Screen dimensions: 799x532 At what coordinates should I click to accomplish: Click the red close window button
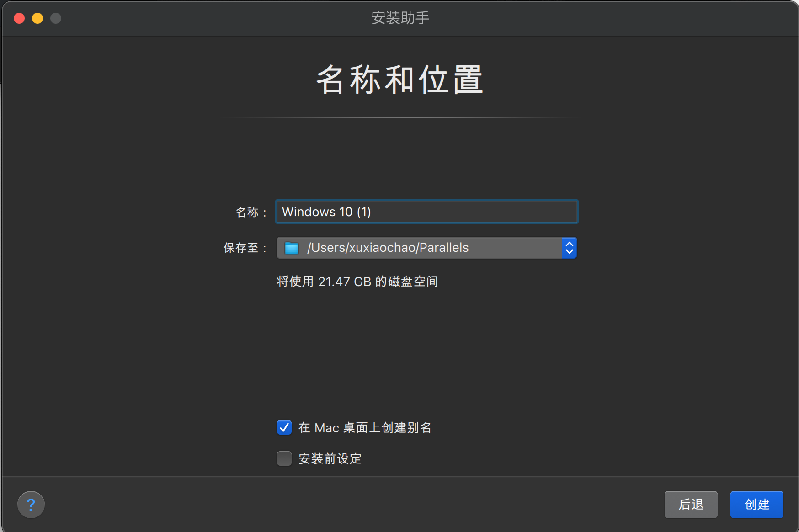click(x=19, y=18)
